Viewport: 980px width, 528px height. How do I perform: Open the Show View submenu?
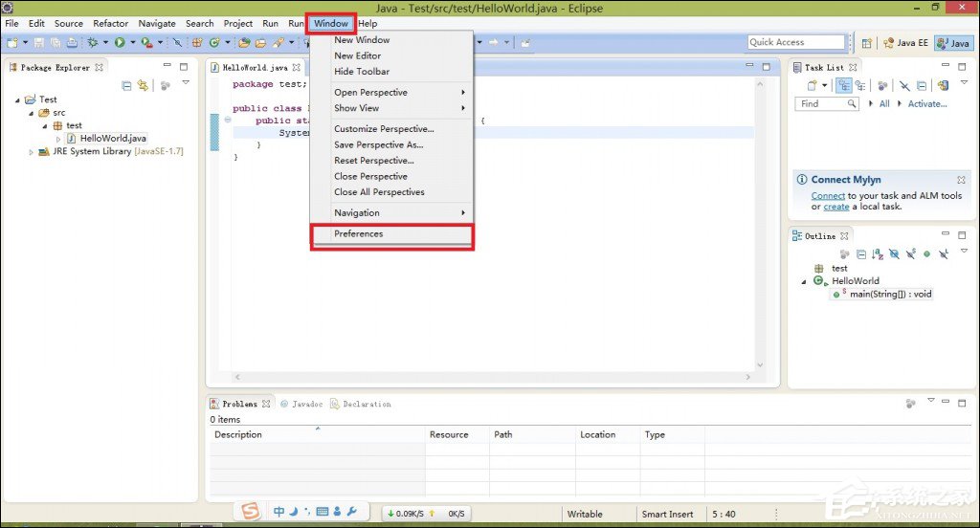(x=357, y=108)
